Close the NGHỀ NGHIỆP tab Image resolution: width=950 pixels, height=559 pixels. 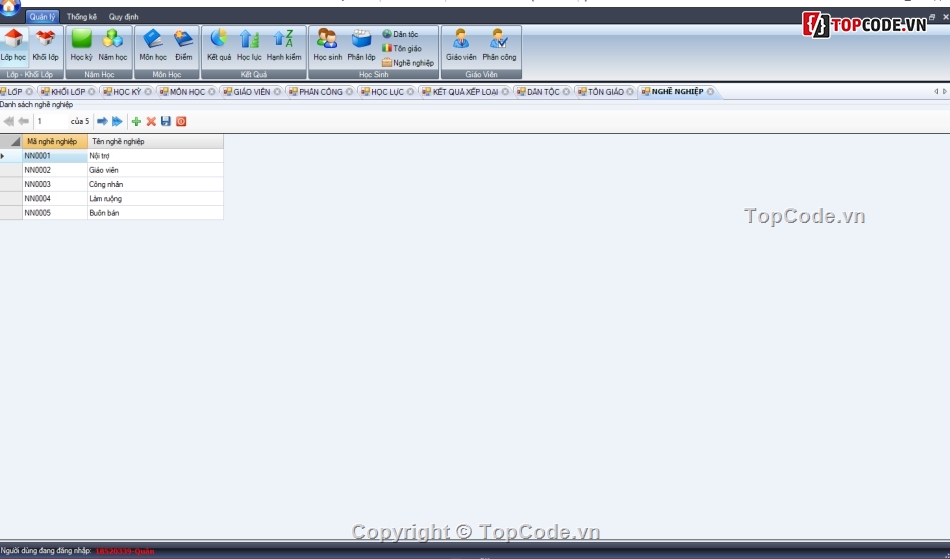(711, 92)
